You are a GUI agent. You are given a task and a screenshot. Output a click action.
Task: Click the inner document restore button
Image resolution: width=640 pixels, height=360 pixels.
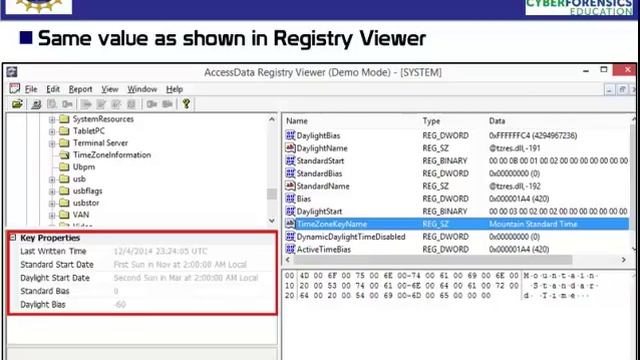pos(622,89)
